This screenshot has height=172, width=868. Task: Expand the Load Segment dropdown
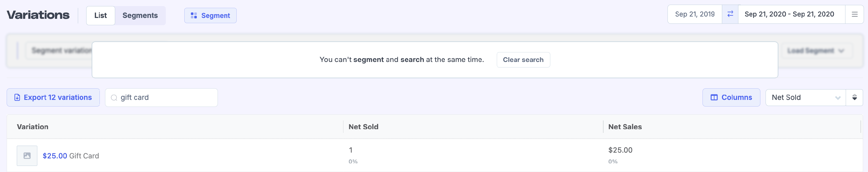coord(815,51)
